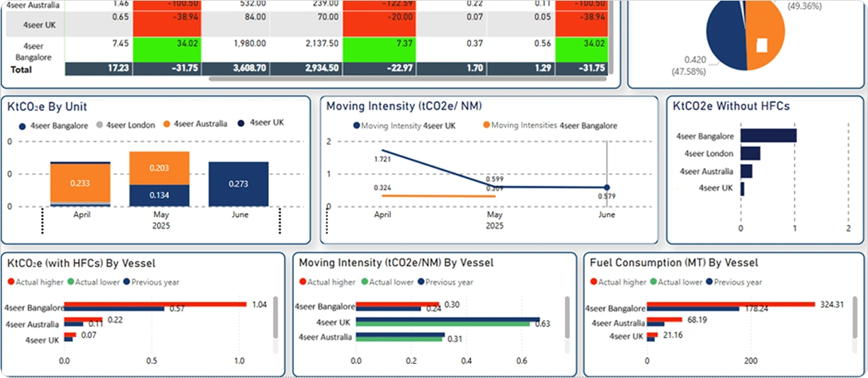Click the red 324.31 Bangalore fuel consumption bar
The width and height of the screenshot is (868, 378).
731,304
